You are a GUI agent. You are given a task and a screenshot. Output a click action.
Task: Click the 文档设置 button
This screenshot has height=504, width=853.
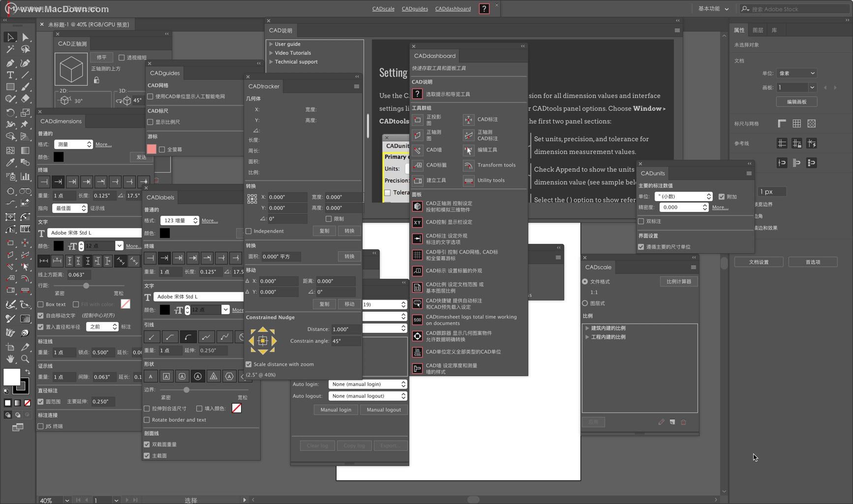click(x=759, y=262)
